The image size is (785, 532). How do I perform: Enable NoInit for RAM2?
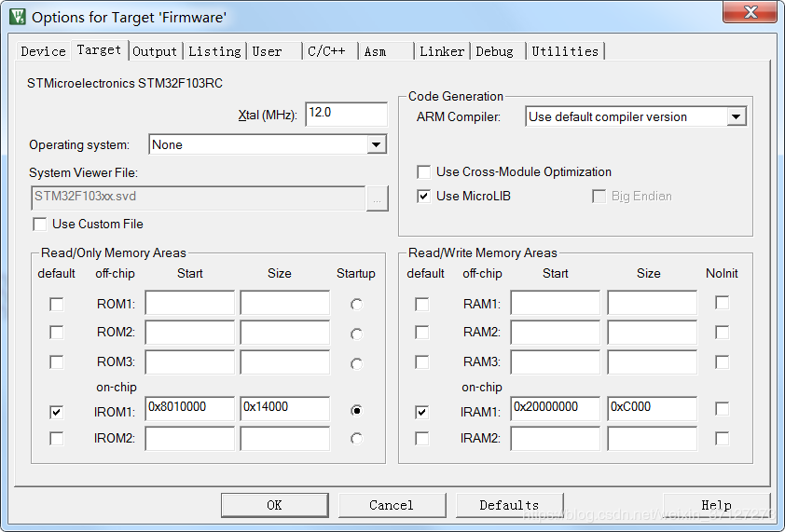722,333
